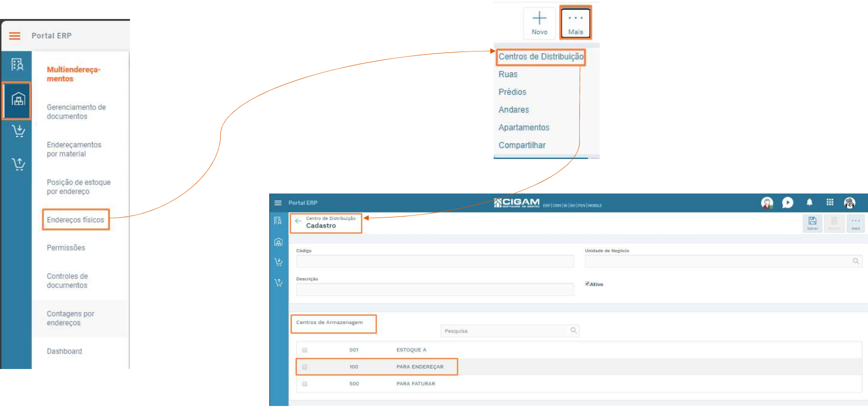
Task: Select Endereços físicos in the sidebar
Action: pos(75,220)
